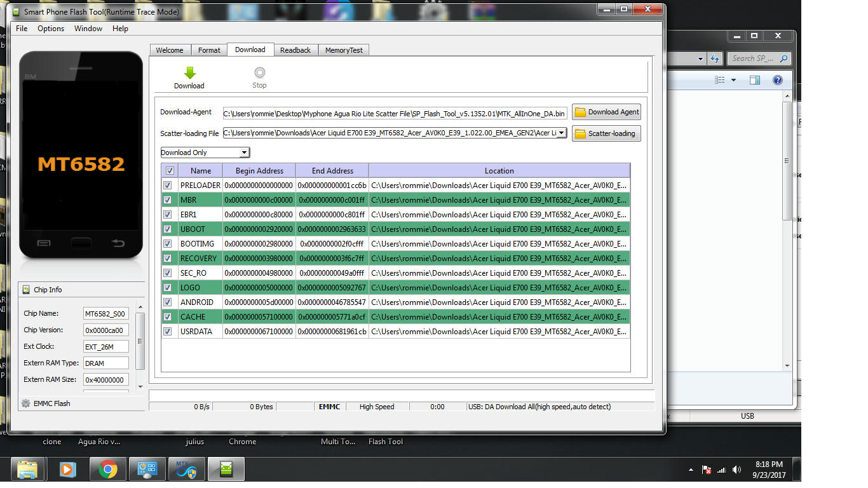Switch to the Readback tab
The width and height of the screenshot is (868, 488).
pyautogui.click(x=295, y=50)
